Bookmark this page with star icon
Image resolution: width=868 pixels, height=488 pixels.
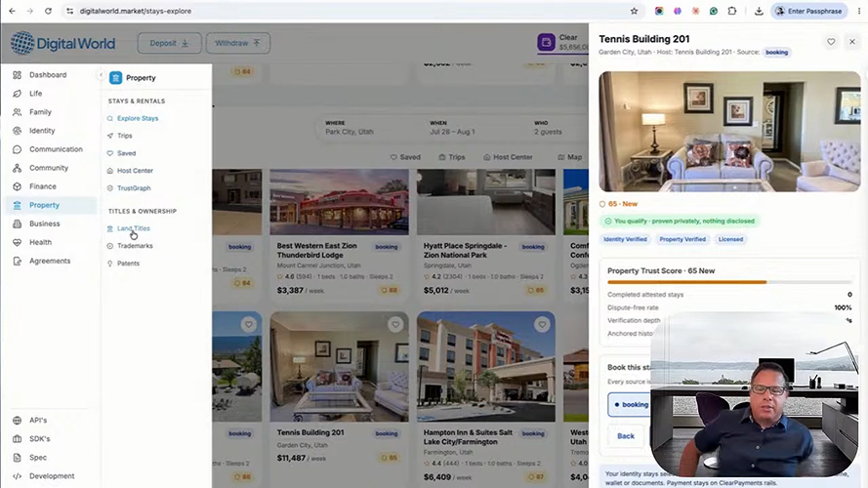634,11
